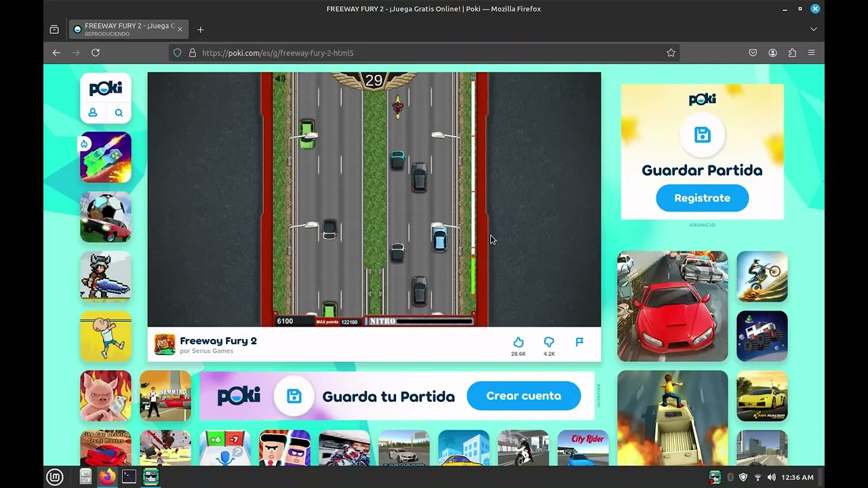Open the Linux Mint start menu
The height and width of the screenshot is (488, 868).
click(x=55, y=477)
